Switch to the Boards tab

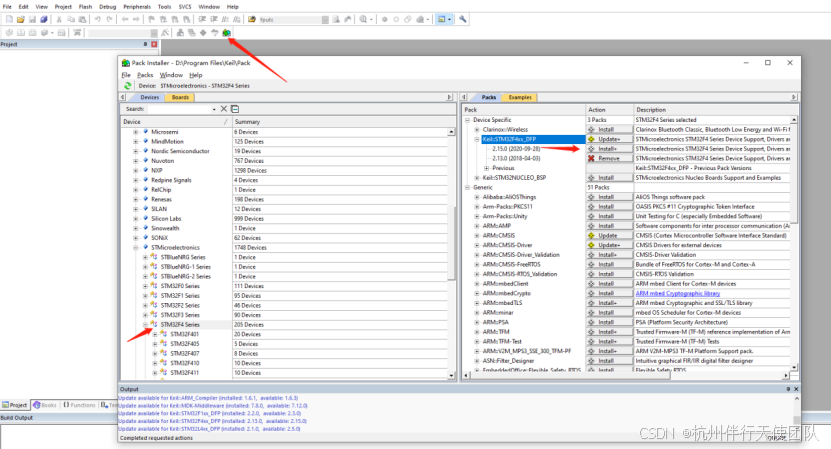(x=180, y=98)
